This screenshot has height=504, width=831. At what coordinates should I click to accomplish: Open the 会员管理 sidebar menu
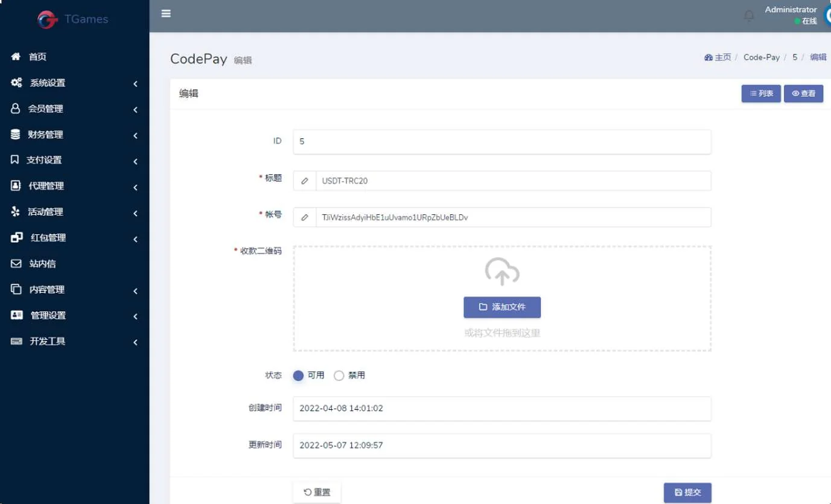click(x=45, y=109)
